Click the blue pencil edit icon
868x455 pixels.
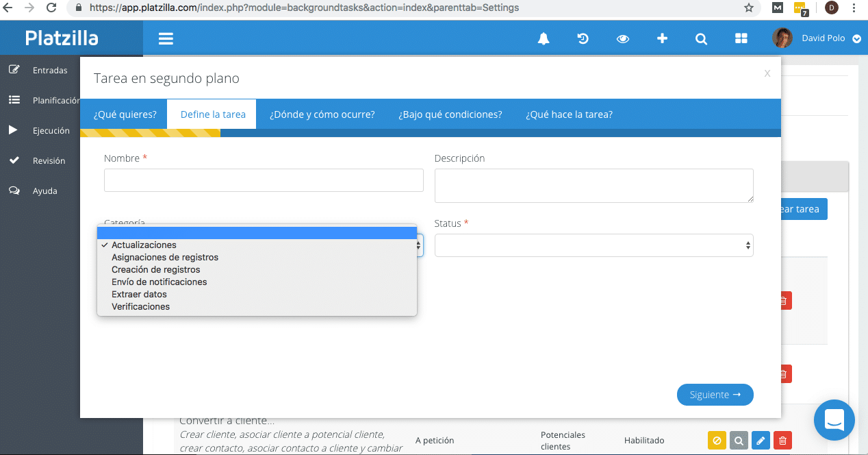point(761,441)
